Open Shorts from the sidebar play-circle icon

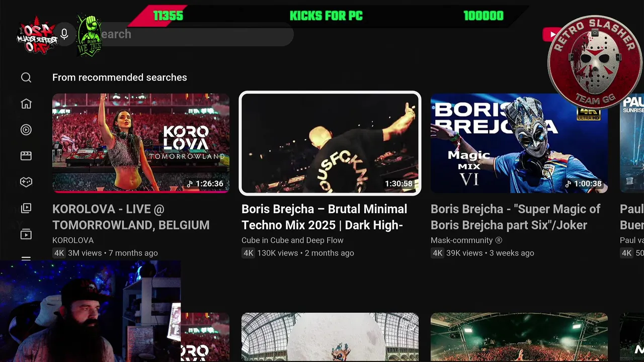tap(26, 130)
